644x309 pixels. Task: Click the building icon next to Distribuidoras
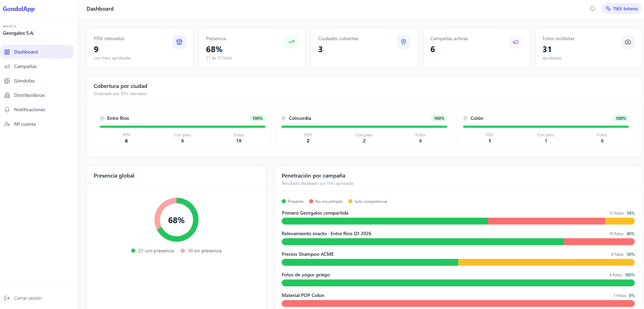coord(7,95)
